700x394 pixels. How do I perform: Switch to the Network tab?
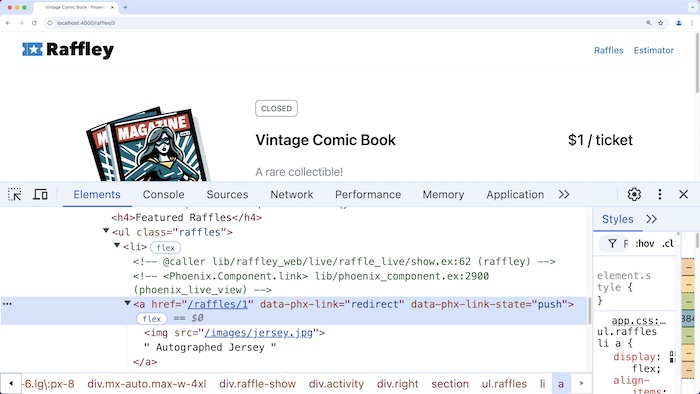pyautogui.click(x=292, y=195)
